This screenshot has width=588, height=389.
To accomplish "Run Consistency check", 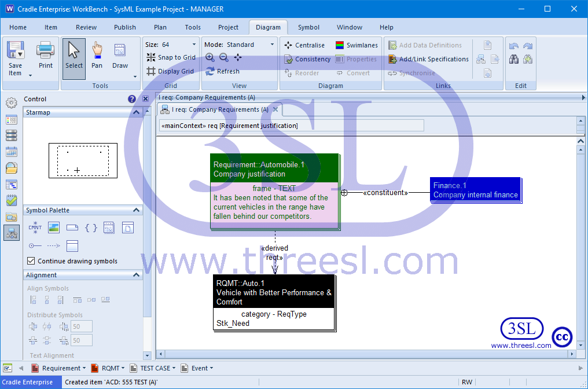I will point(307,59).
